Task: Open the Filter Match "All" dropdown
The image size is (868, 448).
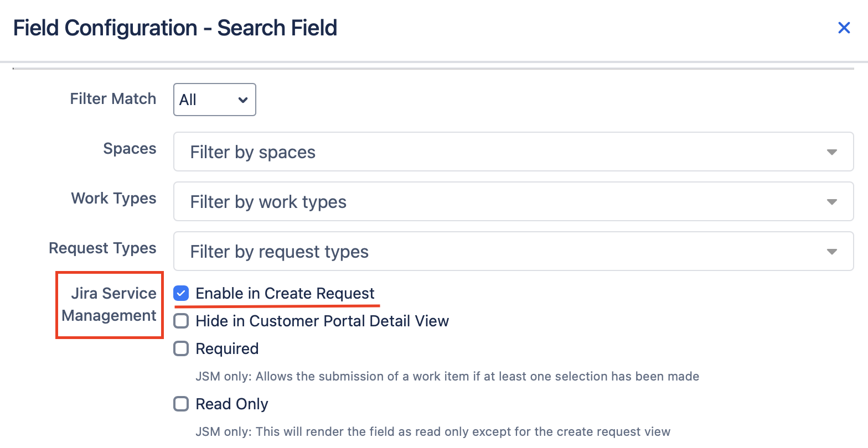Action: (x=214, y=100)
